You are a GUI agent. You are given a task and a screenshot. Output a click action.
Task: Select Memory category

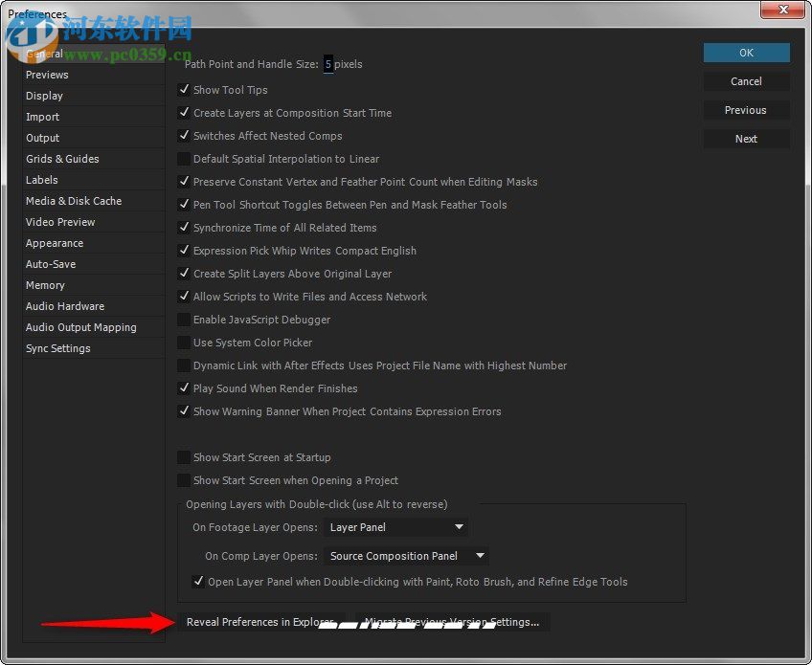coord(93,285)
